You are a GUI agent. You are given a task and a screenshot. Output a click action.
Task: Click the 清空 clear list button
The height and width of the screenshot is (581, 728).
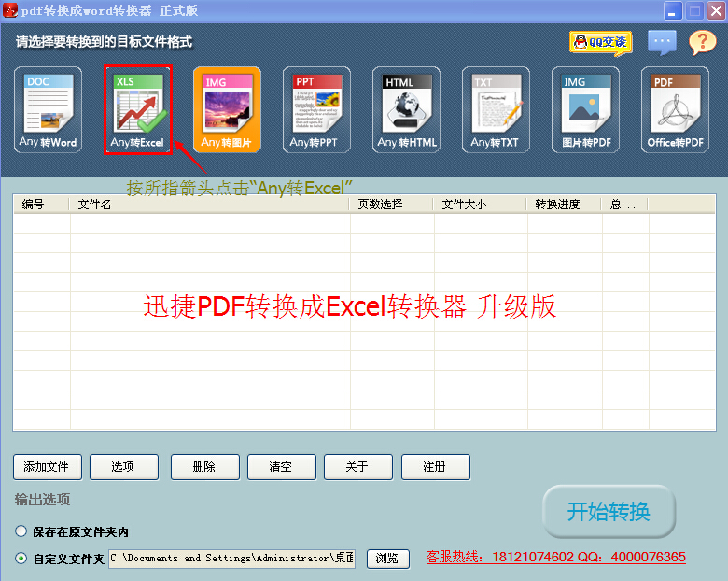coord(282,467)
